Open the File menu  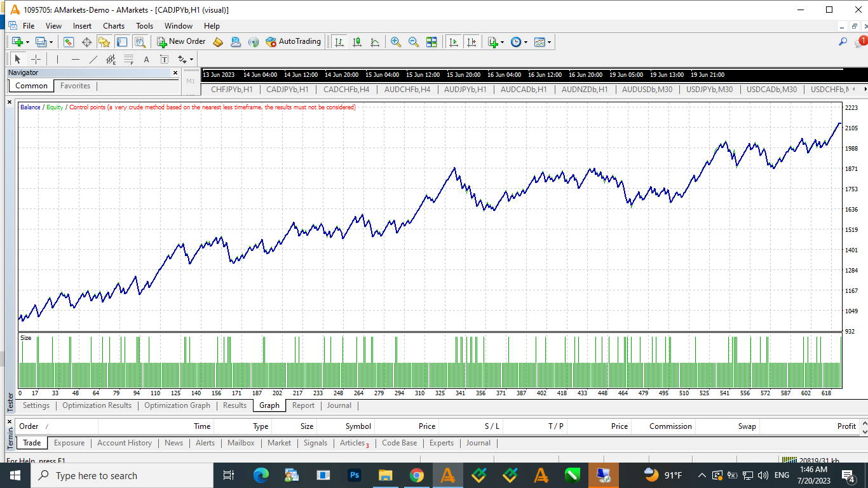coord(29,26)
